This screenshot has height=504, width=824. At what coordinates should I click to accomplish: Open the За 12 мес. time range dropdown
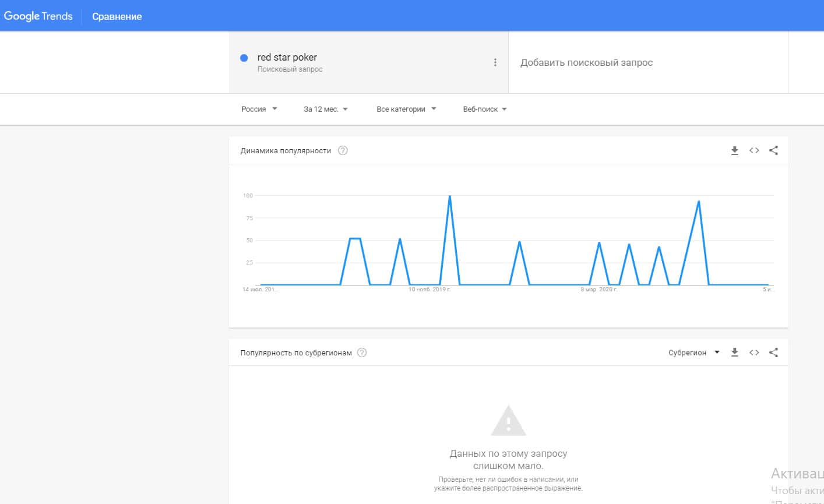(325, 109)
